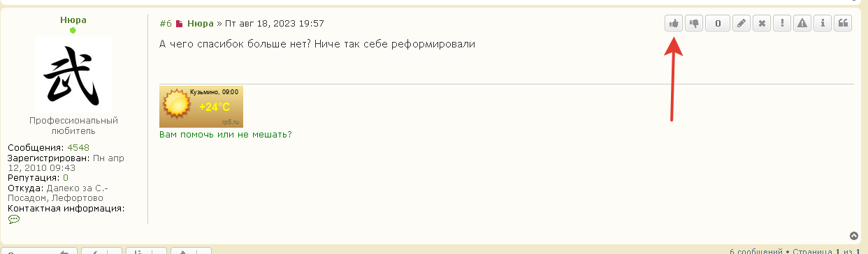Open the Кузьмино weather widget image
Viewport: 868px width, 254px height.
(201, 107)
